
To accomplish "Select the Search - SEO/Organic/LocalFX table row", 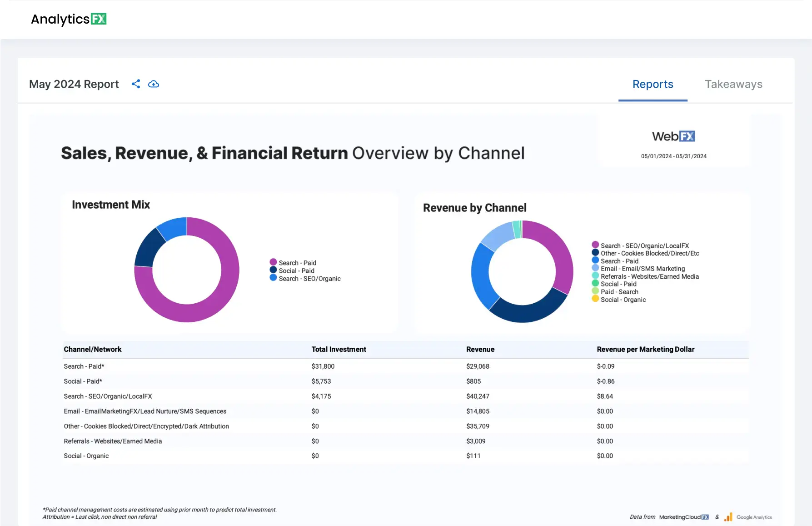I will [108, 396].
